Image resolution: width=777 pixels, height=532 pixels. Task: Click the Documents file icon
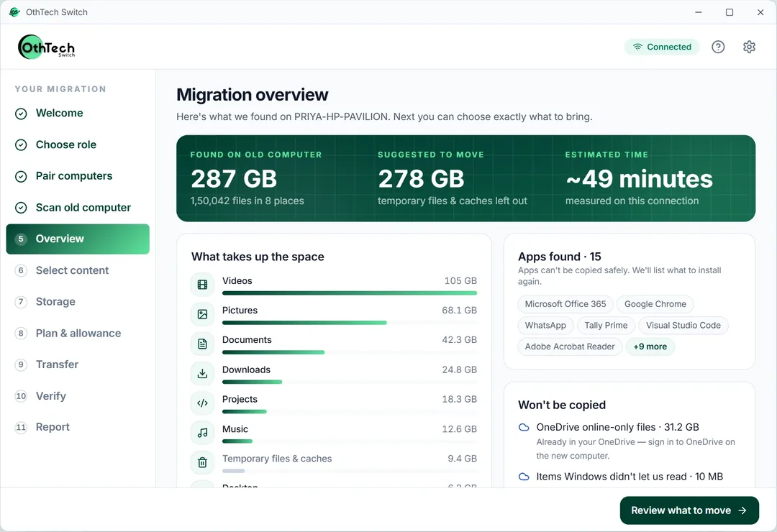[202, 344]
